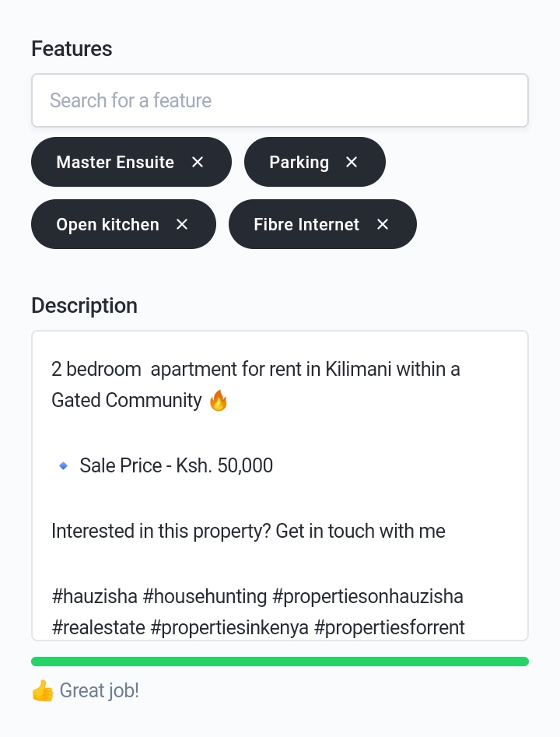Select the Parking chip label
The width and height of the screenshot is (560, 737).
(x=299, y=162)
